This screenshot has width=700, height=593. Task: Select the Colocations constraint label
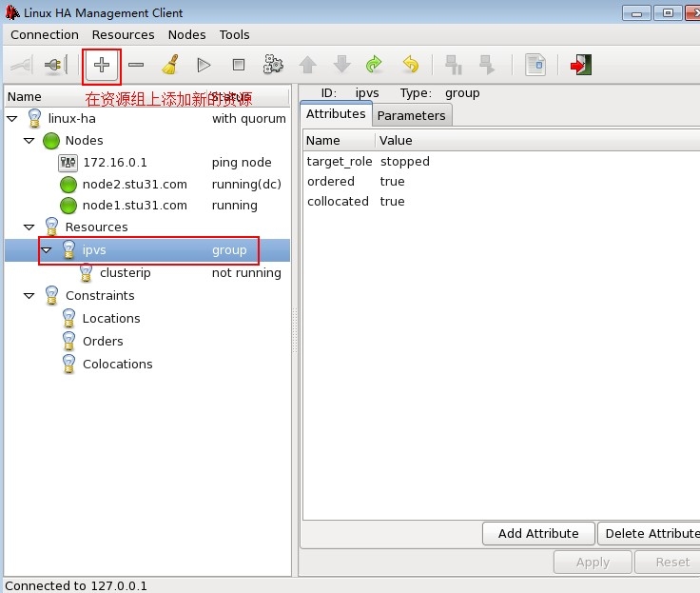pyautogui.click(x=117, y=365)
